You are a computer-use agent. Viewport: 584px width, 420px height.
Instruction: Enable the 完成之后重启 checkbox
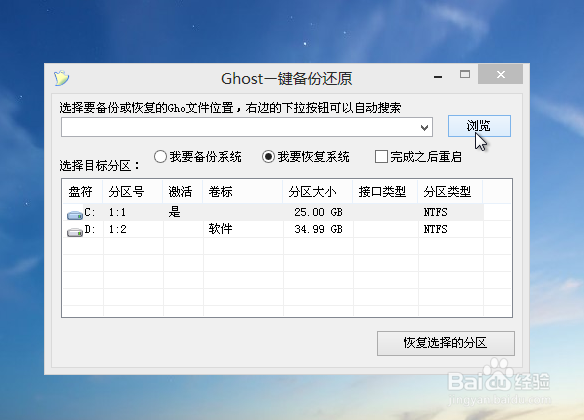(381, 156)
